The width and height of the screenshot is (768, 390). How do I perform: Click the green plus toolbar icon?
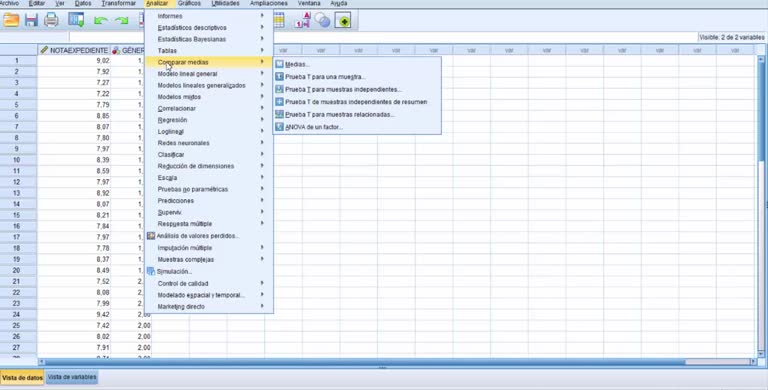pos(343,21)
